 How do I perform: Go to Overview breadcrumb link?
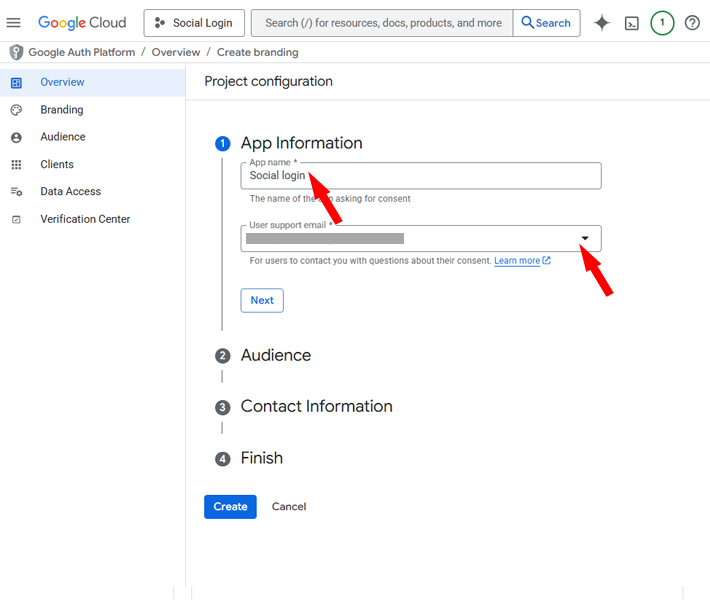(176, 53)
